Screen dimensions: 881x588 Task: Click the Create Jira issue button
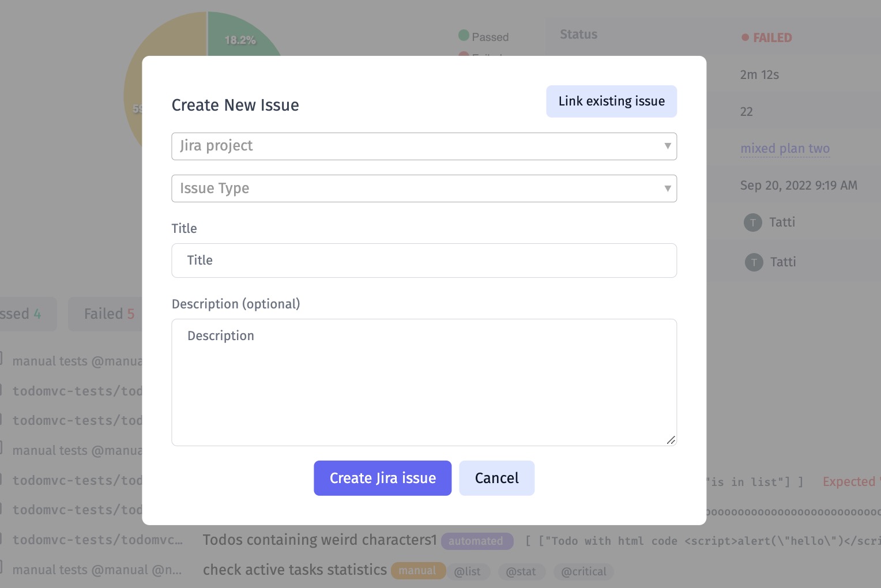(382, 478)
